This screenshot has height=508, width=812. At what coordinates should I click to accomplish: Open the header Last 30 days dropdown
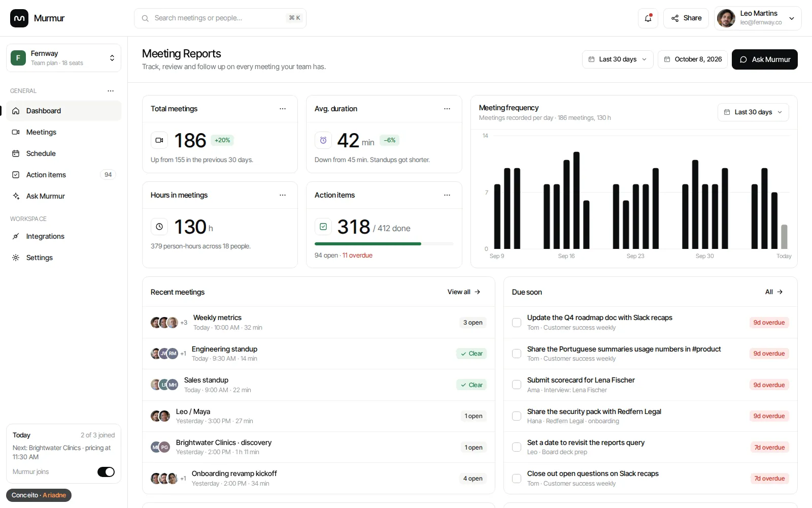click(618, 59)
